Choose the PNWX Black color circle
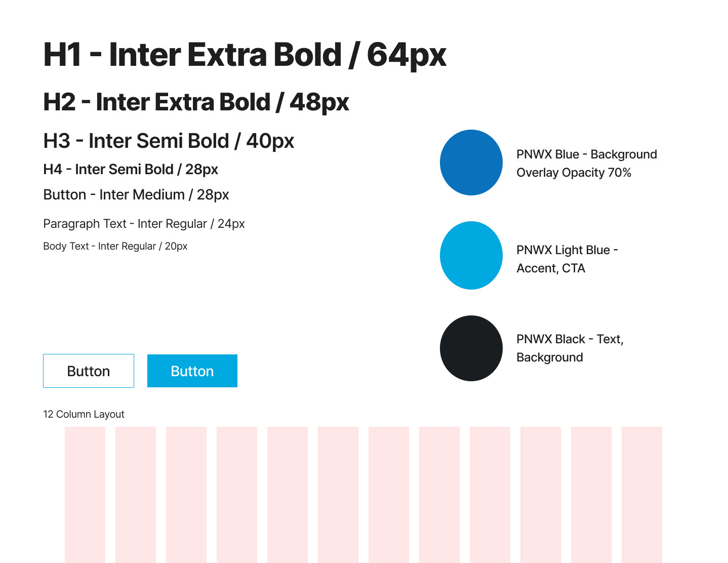The image size is (728, 563). click(x=471, y=348)
